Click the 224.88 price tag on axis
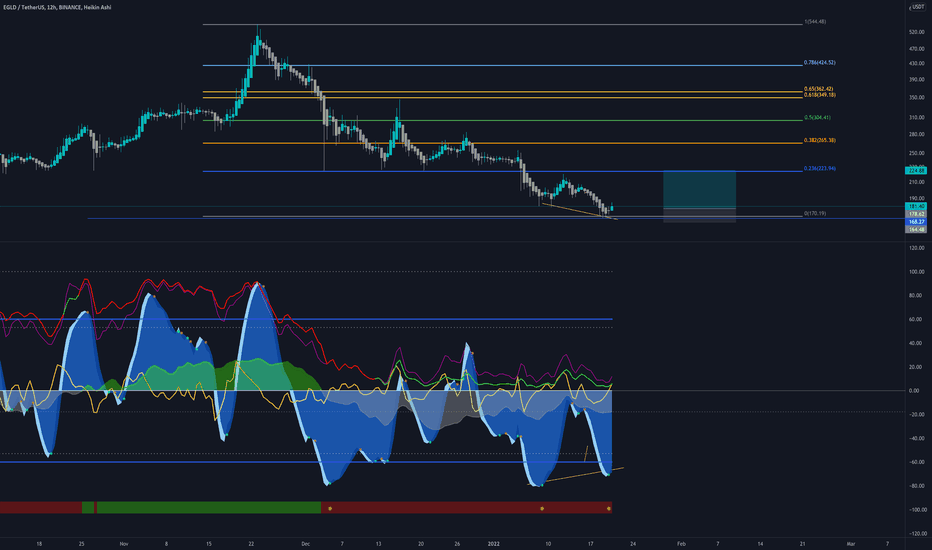The image size is (932, 550). click(916, 171)
